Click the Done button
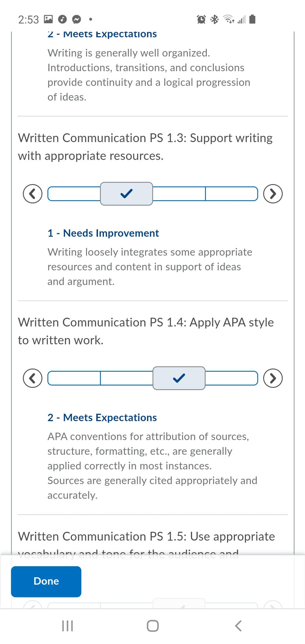This screenshot has width=305, height=644. click(46, 581)
